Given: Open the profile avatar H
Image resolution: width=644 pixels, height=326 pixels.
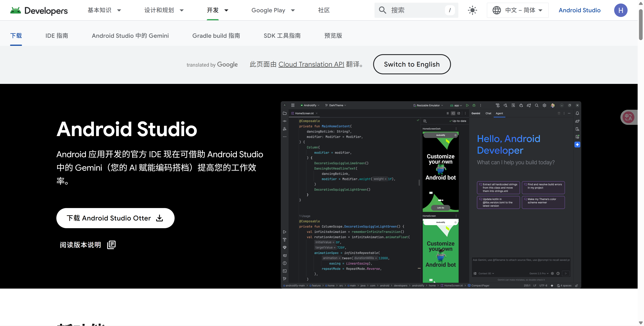Looking at the screenshot, I should click(x=621, y=10).
